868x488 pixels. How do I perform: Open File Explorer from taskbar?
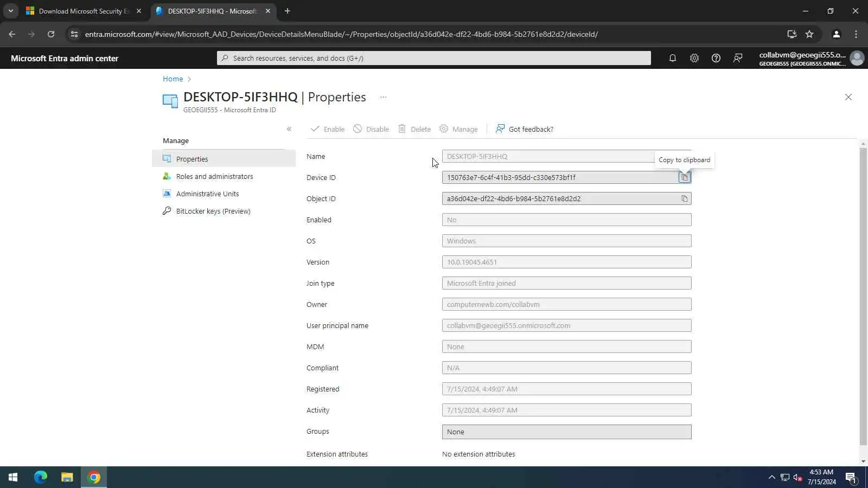[x=67, y=477]
